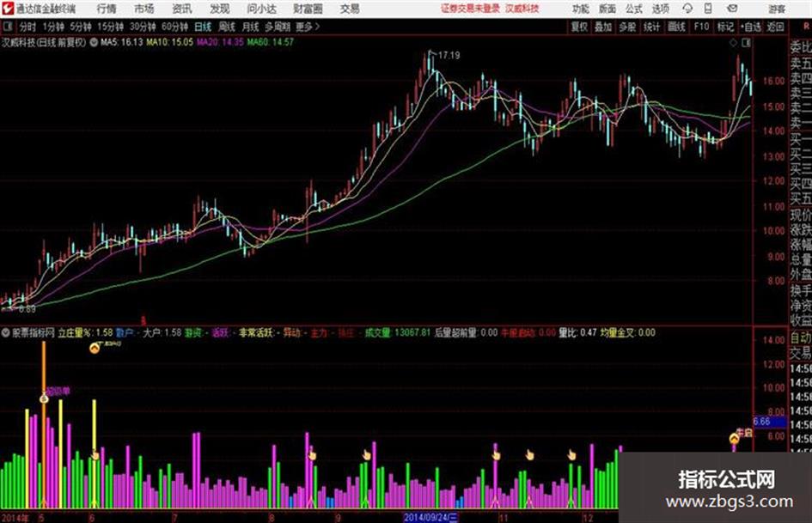Click the MA60: 14.57 label

point(271,42)
